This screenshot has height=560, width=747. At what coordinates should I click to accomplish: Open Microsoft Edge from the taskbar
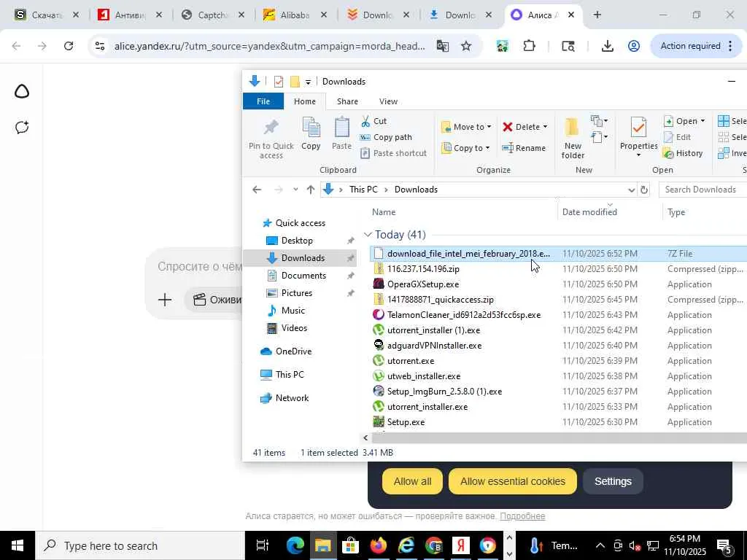tap(295, 545)
